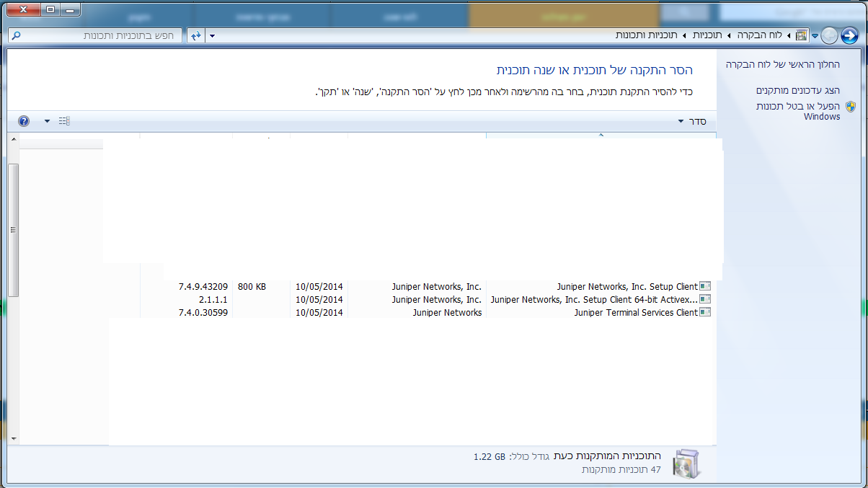Screen dimensions: 868x488
Task: Go to לוח הבקרה in the breadcrumb
Action: coord(761,35)
